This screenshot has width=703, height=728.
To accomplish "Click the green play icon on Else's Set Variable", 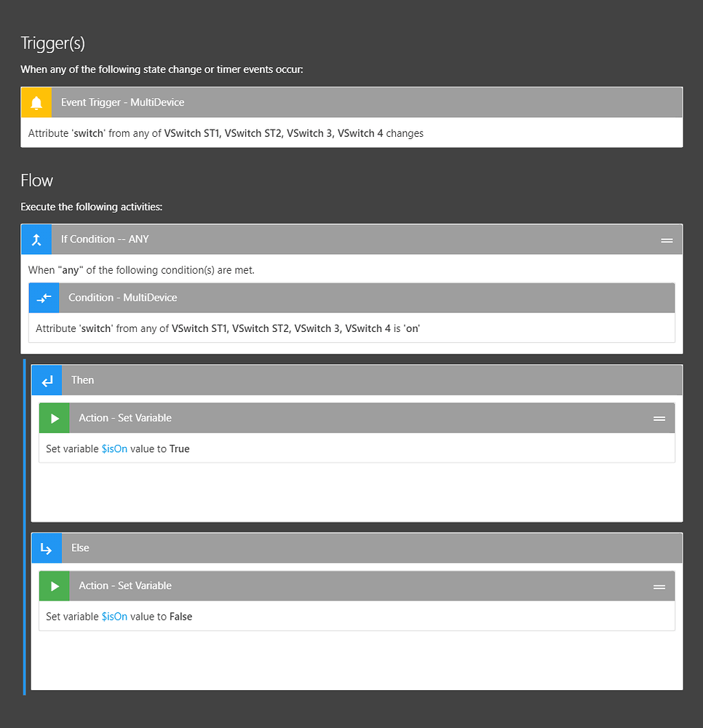I will coord(54,586).
